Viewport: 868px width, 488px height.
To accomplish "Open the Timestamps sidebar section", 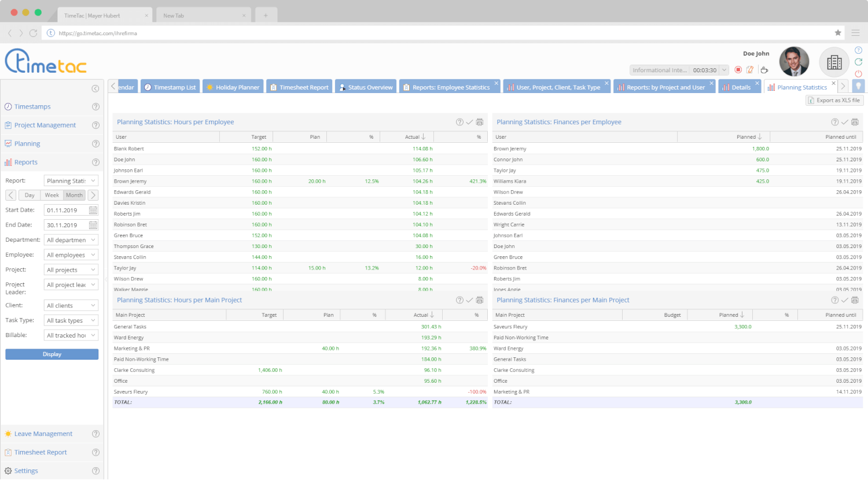I will (x=32, y=106).
